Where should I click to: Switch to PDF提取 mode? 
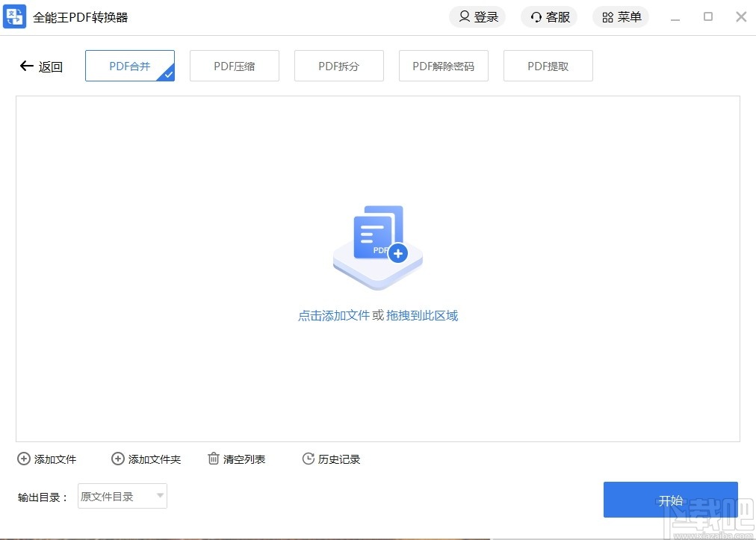tap(548, 66)
